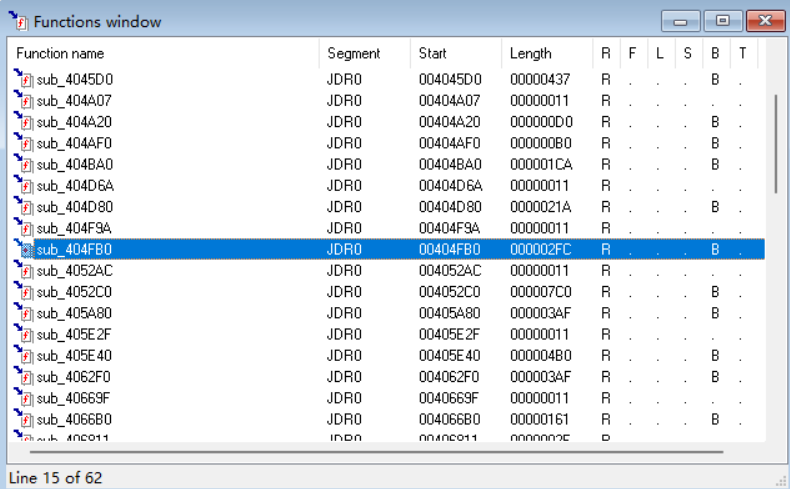The image size is (790, 489).
Task: Click function icon beside sub_405E40
Action: (23, 355)
